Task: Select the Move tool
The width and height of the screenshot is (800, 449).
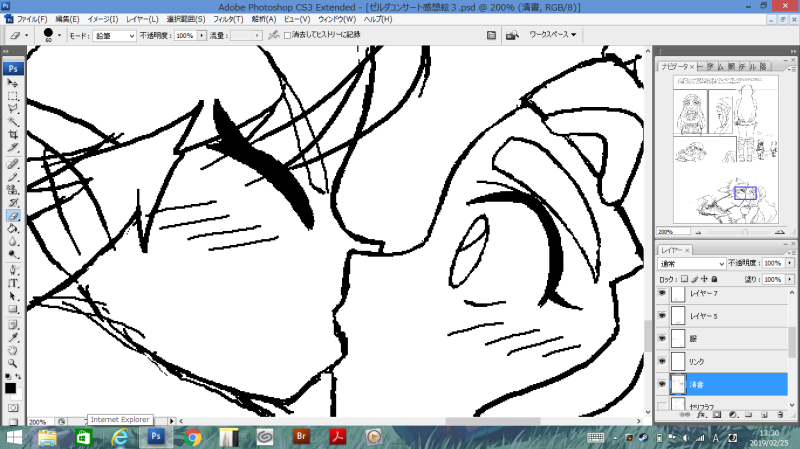Action: click(13, 83)
